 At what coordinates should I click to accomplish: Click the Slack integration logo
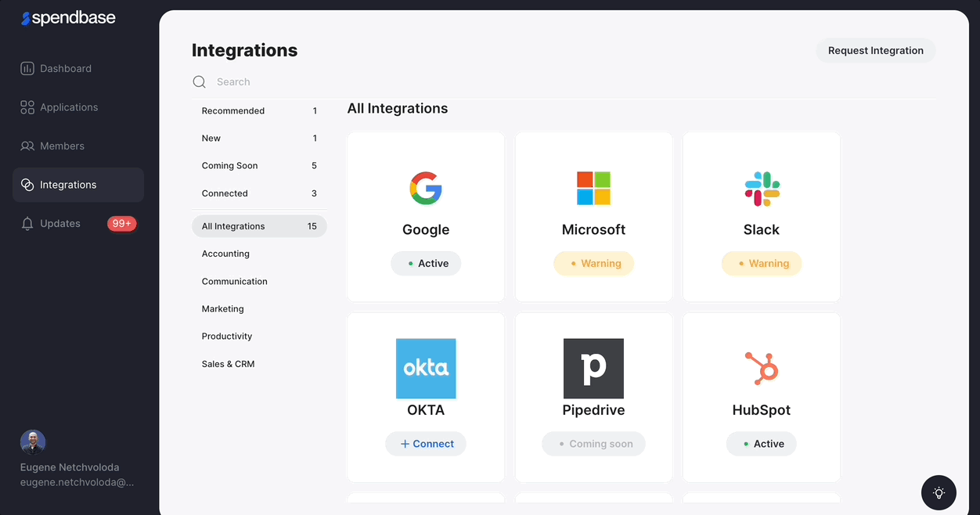(x=762, y=189)
